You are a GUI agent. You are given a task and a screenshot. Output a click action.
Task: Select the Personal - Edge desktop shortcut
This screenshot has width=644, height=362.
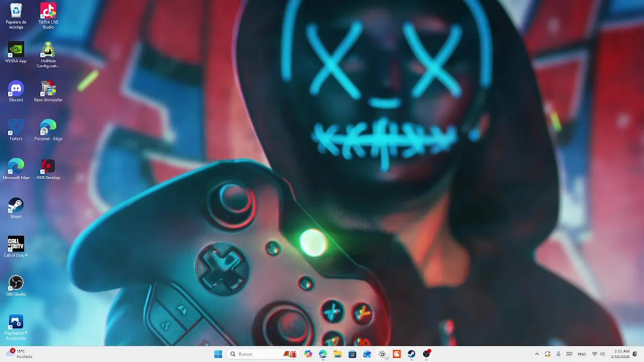pos(48,130)
